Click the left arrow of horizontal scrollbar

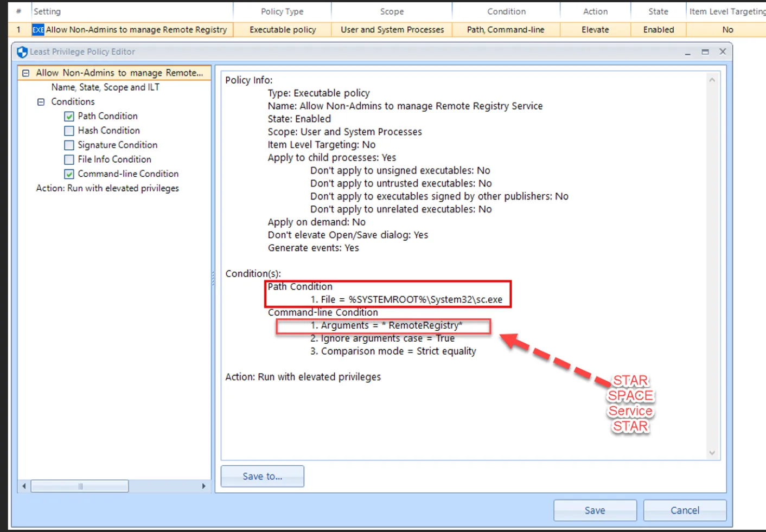pyautogui.click(x=24, y=486)
